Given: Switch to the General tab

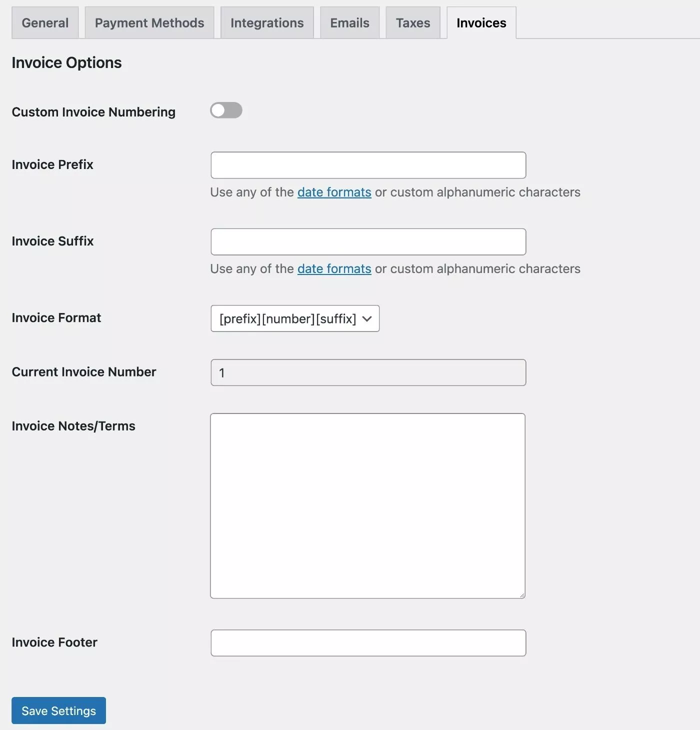Looking at the screenshot, I should click(x=45, y=23).
